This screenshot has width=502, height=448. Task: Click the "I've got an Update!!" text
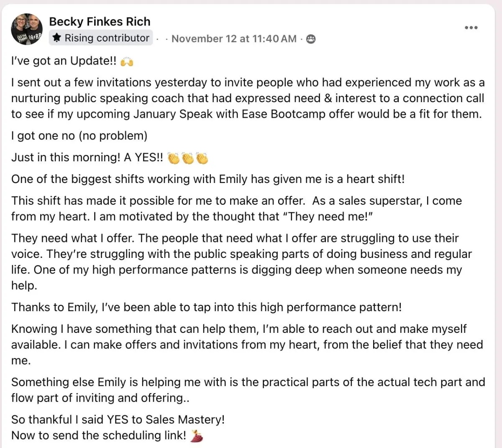[x=64, y=61]
